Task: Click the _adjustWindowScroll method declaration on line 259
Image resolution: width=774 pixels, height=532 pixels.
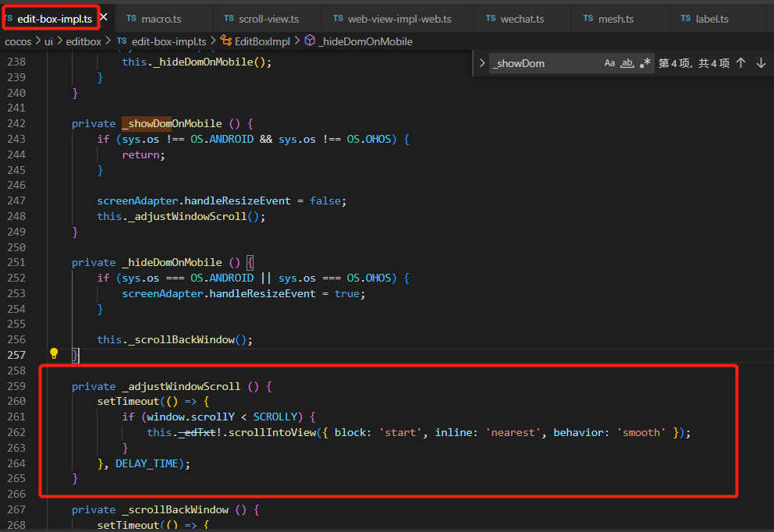Action: pyautogui.click(x=181, y=386)
